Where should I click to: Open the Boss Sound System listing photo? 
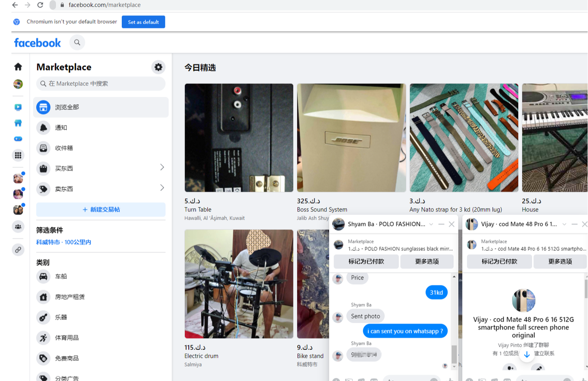(x=351, y=138)
